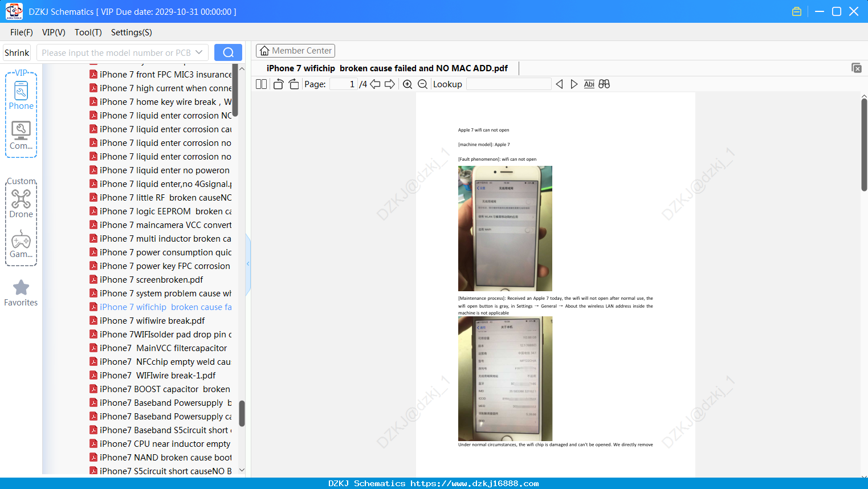
Task: Open iPhone 7 front FPC MIC3 insurance file
Action: point(161,75)
